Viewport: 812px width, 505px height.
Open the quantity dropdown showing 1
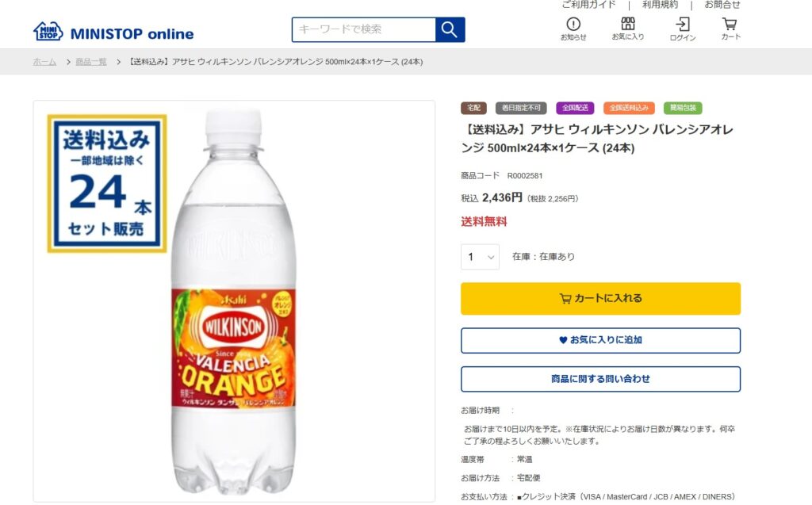click(x=480, y=257)
